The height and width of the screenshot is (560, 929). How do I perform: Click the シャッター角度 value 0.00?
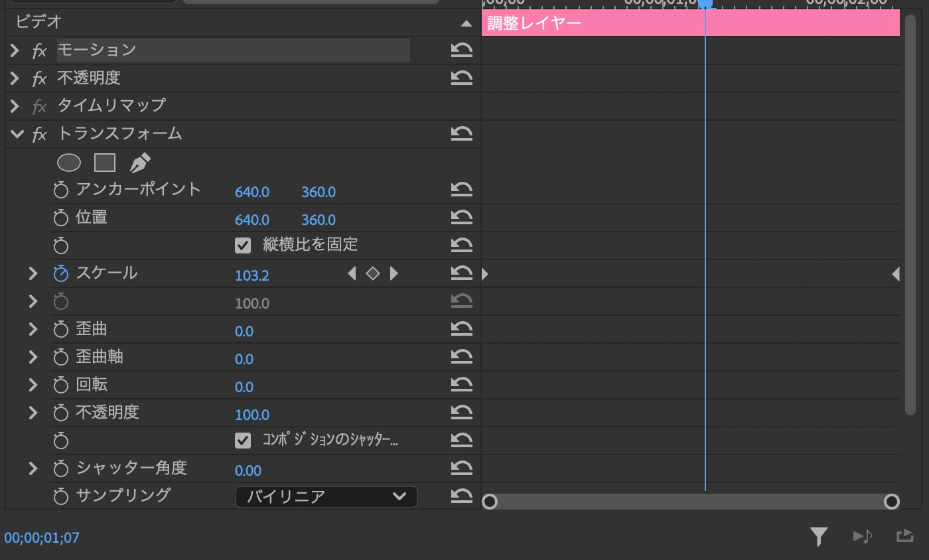pos(248,470)
